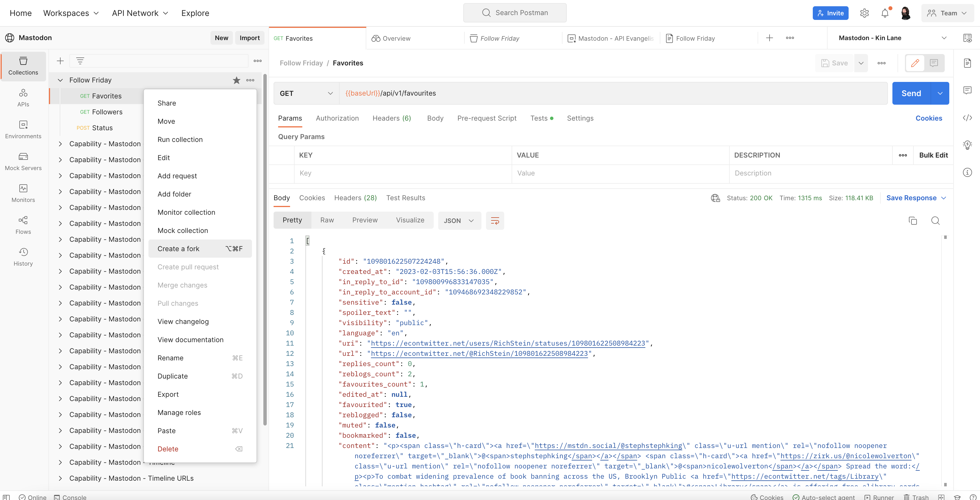The image size is (980, 500).
Task: Select Create a fork in context menu
Action: point(200,249)
